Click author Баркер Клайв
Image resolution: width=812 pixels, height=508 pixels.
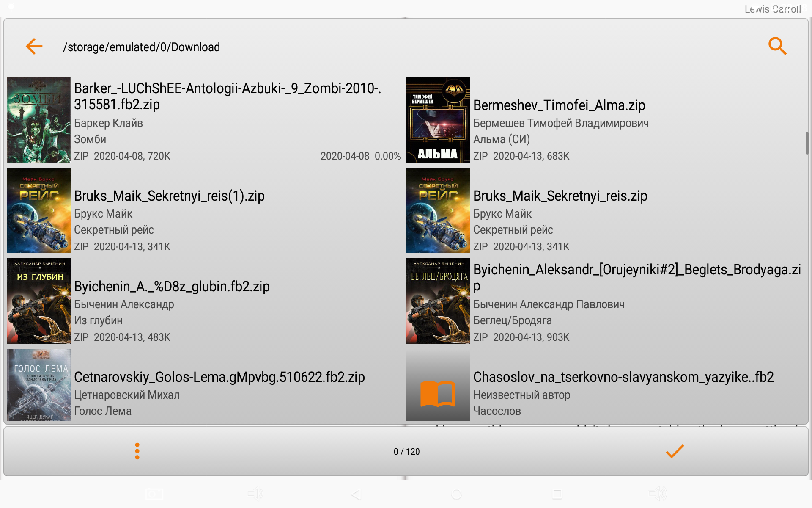(x=108, y=123)
